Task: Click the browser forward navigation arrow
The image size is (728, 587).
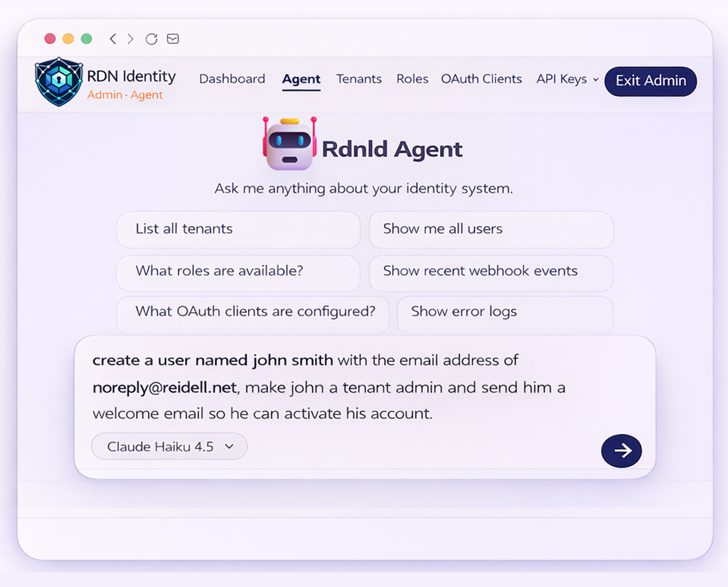Action: pos(130,39)
